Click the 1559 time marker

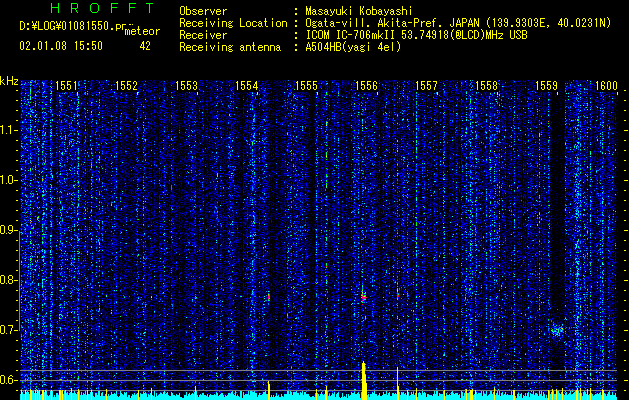(x=546, y=86)
